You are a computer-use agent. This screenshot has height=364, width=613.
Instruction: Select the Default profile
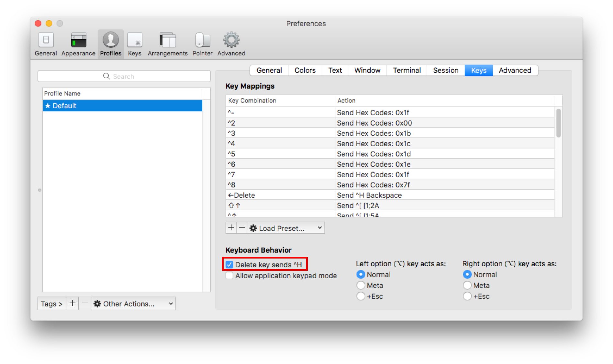[64, 105]
